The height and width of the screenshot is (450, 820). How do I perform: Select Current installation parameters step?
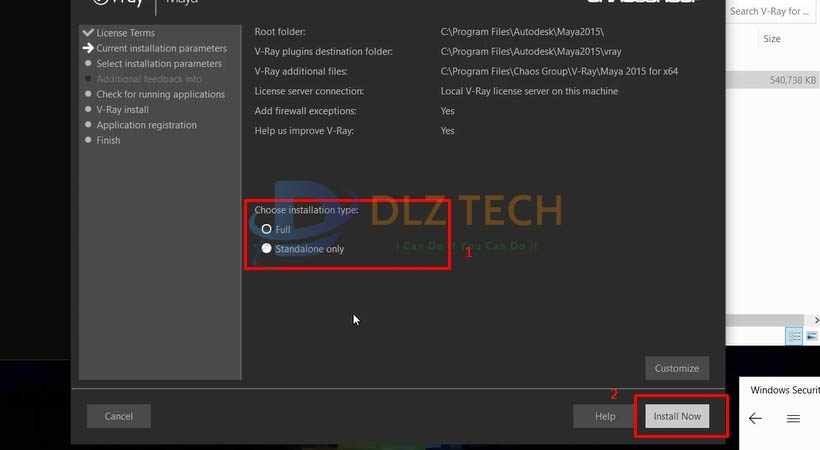pos(162,48)
